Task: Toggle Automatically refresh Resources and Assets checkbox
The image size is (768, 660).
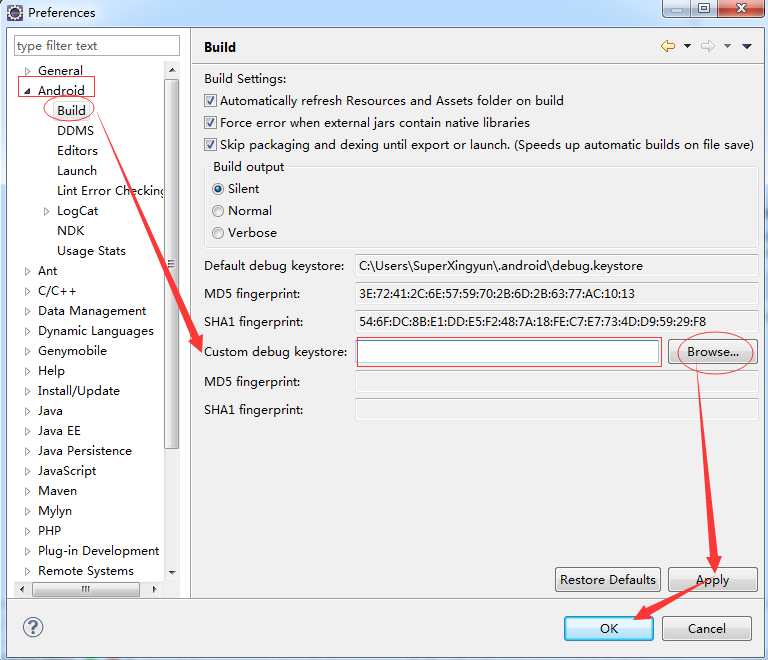Action: pyautogui.click(x=210, y=101)
